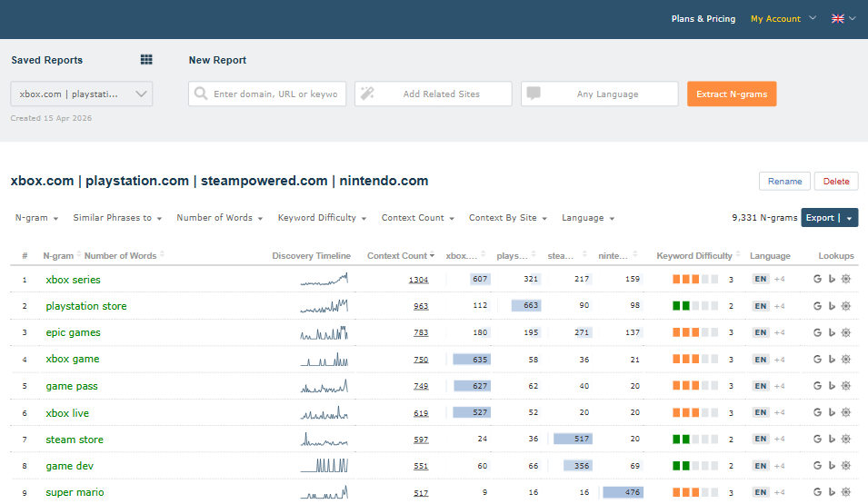The width and height of the screenshot is (868, 504).
Task: Open the N-gram filter dropdown
Action: point(36,218)
